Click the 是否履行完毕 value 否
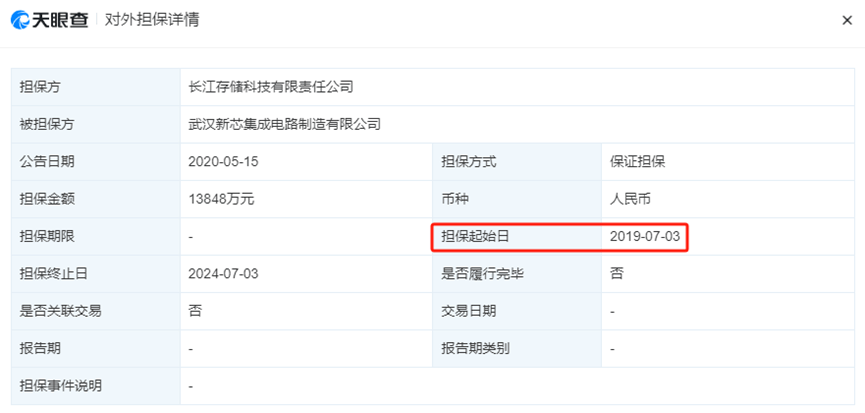 pos(616,273)
